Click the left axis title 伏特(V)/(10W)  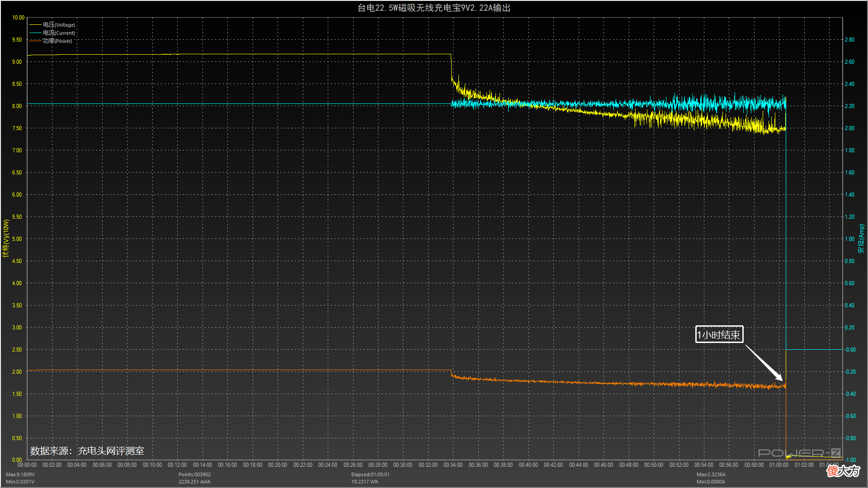point(6,239)
